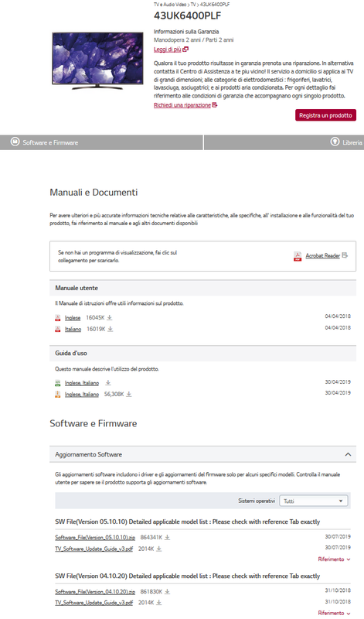The height and width of the screenshot is (619, 364).
Task: Click the download arrow beside 864341K
Action: tap(167, 537)
